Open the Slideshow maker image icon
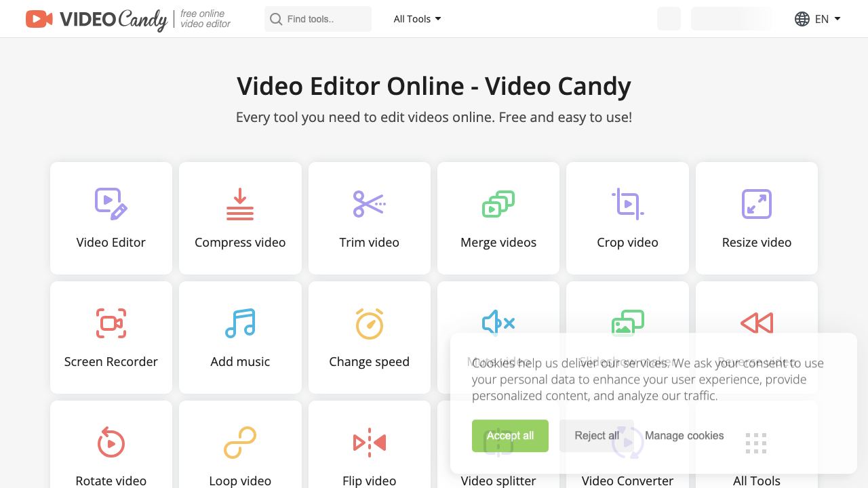Image resolution: width=868 pixels, height=488 pixels. pos(628,323)
